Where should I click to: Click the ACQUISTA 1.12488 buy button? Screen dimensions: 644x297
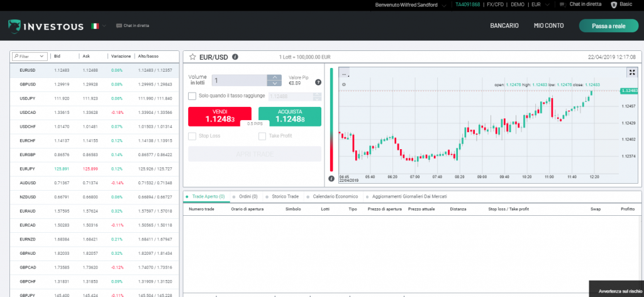point(290,116)
